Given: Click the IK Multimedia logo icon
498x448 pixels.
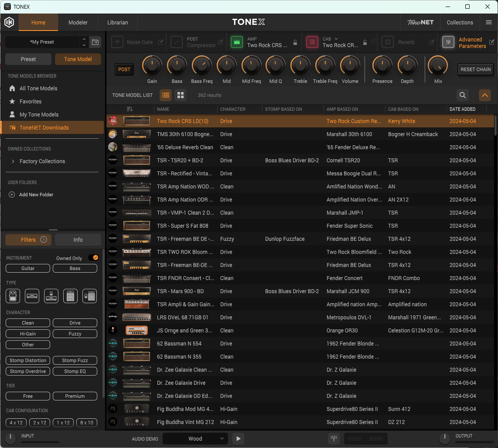Looking at the screenshot, I should point(9,22).
